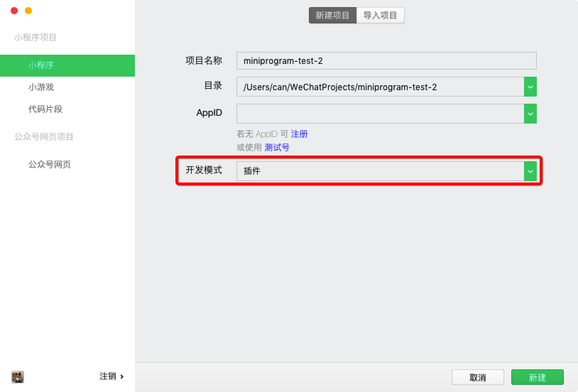Expand the 目录 directory dropdown arrow
This screenshot has width=578, height=392.
click(x=530, y=87)
